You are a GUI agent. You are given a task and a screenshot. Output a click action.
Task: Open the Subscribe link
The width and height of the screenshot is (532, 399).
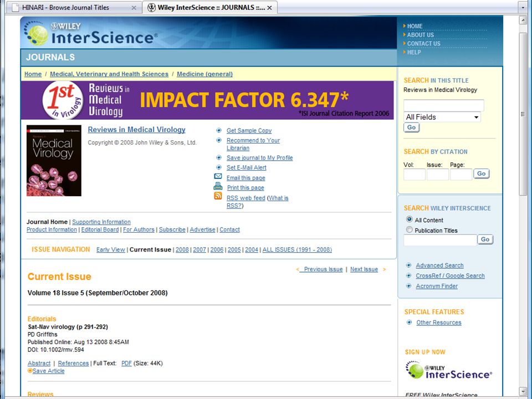(x=172, y=229)
